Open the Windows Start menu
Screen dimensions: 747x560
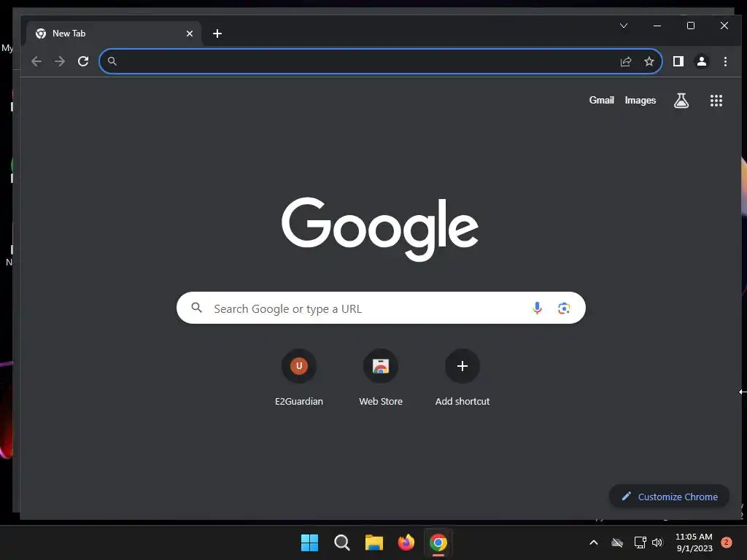point(309,542)
